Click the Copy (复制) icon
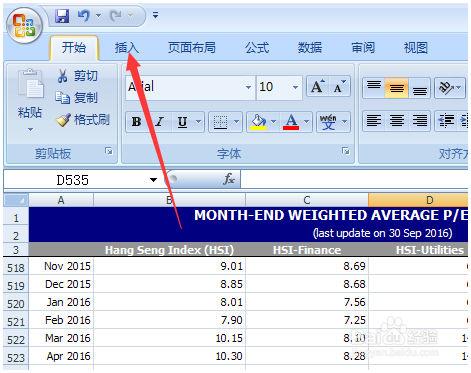 pyautogui.click(x=62, y=98)
